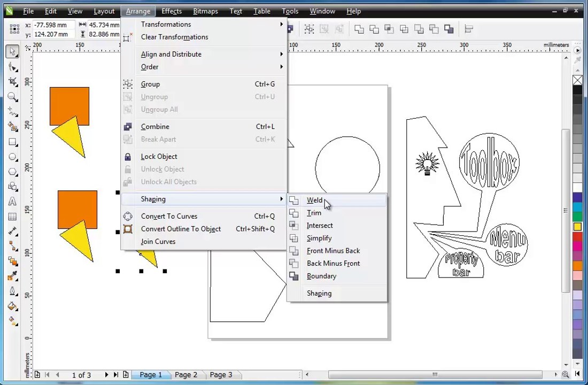Select the Smart Fill tool

click(12, 127)
